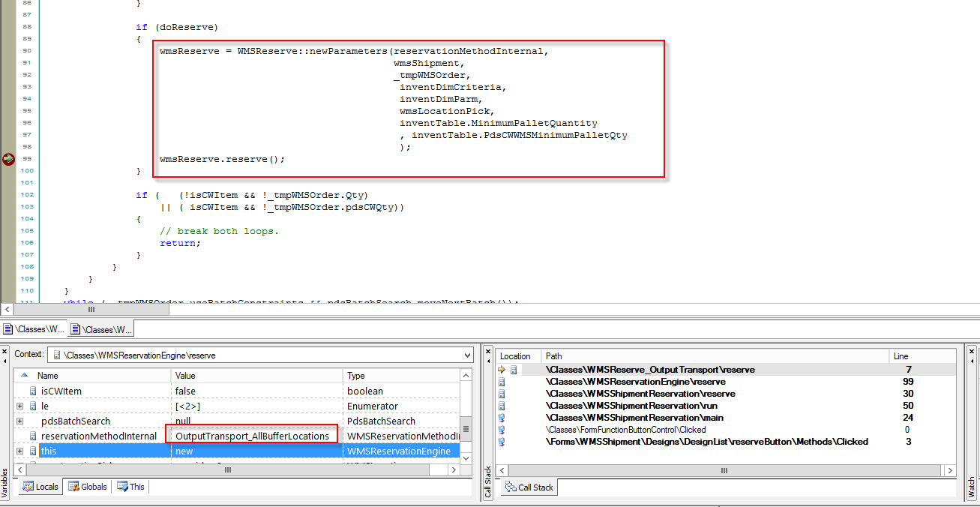
Task: Click the current frame arrow in Call Stack
Action: point(502,370)
